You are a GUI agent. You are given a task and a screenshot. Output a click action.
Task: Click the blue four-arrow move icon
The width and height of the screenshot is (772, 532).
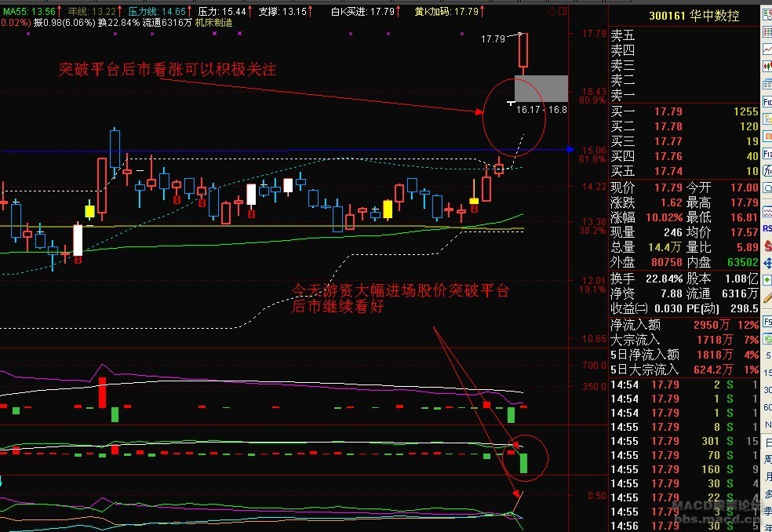coord(767,261)
